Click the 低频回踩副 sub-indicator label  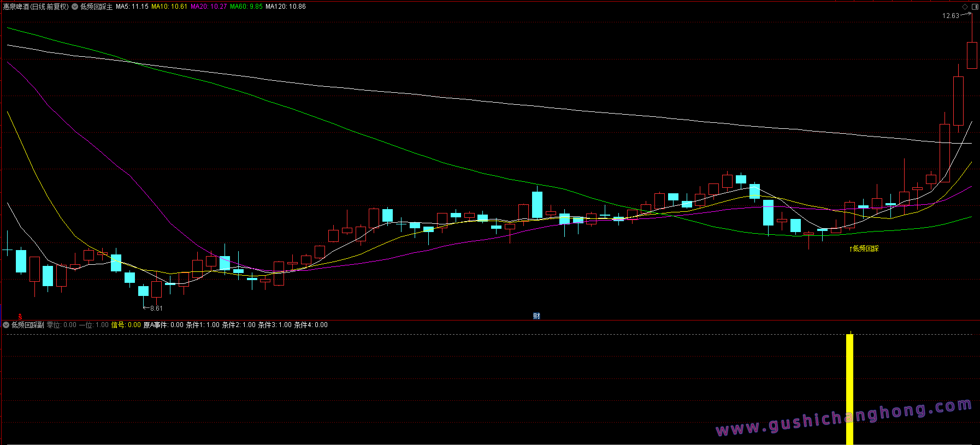coord(28,325)
